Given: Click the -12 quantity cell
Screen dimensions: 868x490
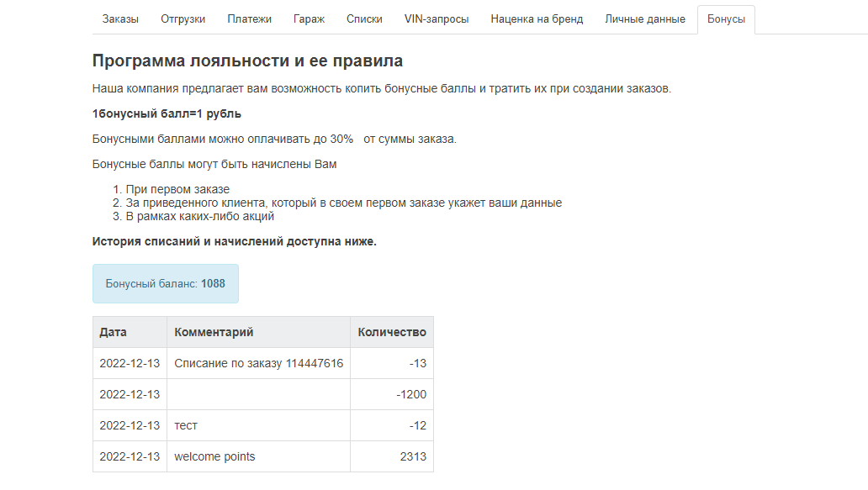Looking at the screenshot, I should [392, 425].
